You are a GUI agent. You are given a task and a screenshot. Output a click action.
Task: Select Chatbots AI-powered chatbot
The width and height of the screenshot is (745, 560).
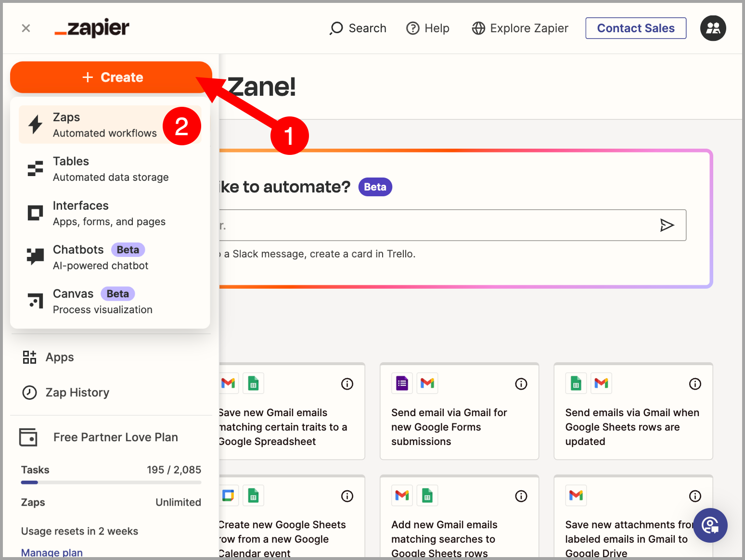[x=110, y=257]
